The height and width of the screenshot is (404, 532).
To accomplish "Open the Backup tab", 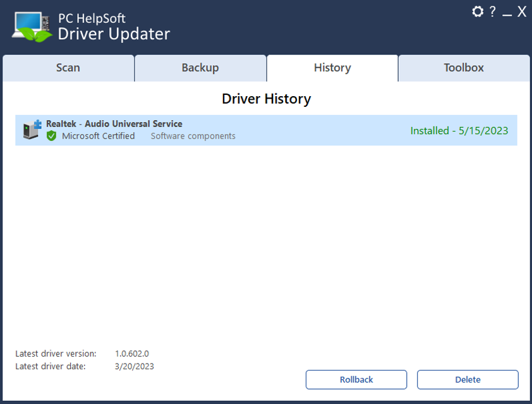I will click(200, 68).
